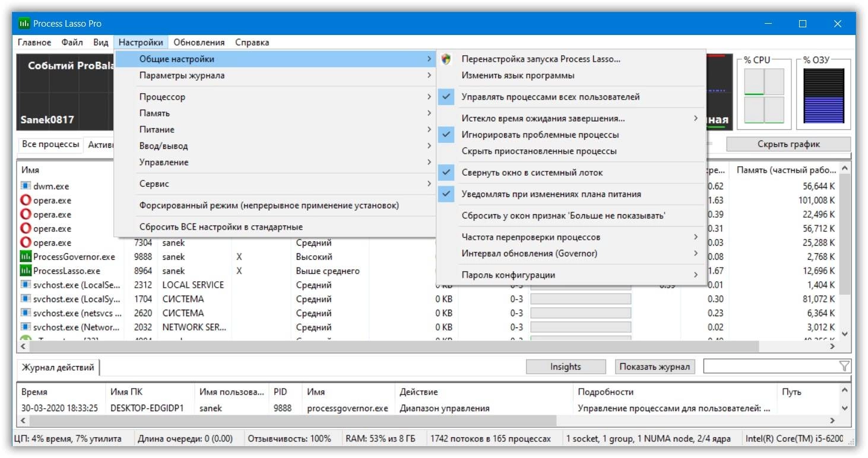Expand the Управление submenu

pos(274,162)
